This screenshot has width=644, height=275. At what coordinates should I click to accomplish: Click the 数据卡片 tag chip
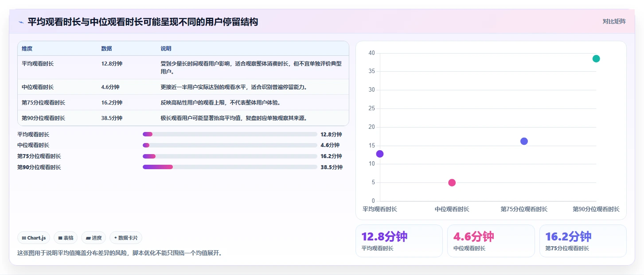click(x=126, y=238)
